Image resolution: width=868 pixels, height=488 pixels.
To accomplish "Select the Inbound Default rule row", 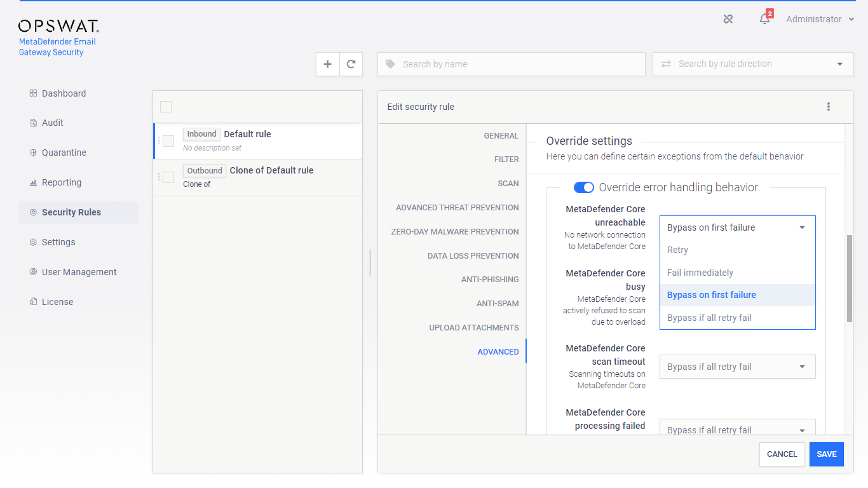I will tap(258, 141).
